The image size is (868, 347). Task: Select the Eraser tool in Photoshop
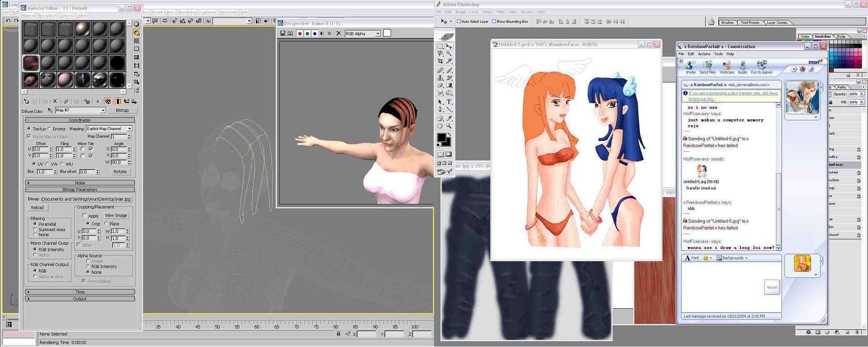[440, 85]
